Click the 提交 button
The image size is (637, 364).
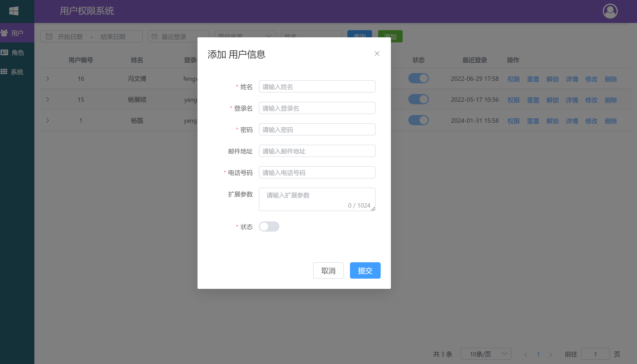coord(365,270)
